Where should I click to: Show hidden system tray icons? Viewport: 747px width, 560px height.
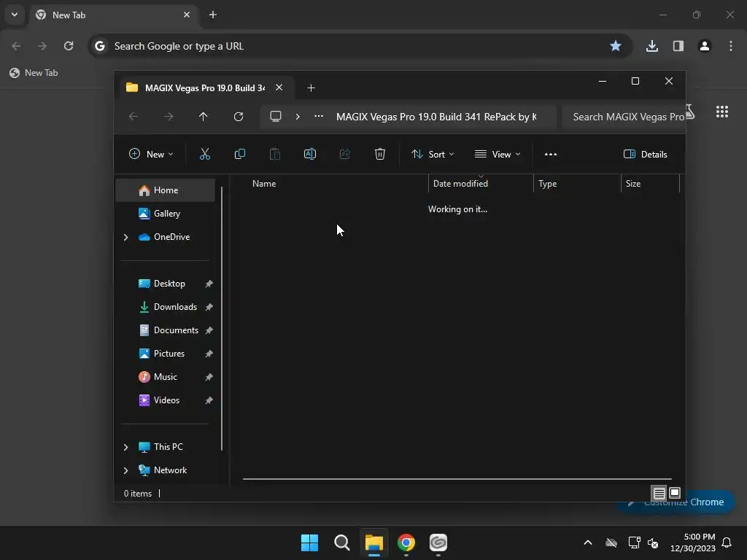tap(588, 542)
